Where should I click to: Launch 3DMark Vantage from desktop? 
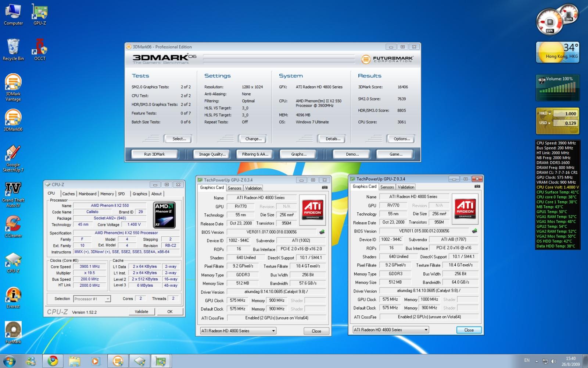point(13,88)
